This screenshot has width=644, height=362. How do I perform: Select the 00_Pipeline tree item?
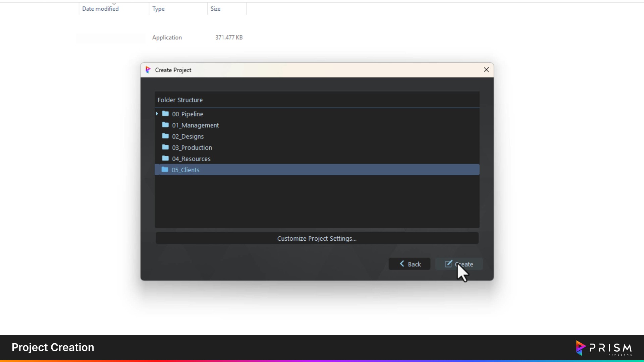pos(317,114)
